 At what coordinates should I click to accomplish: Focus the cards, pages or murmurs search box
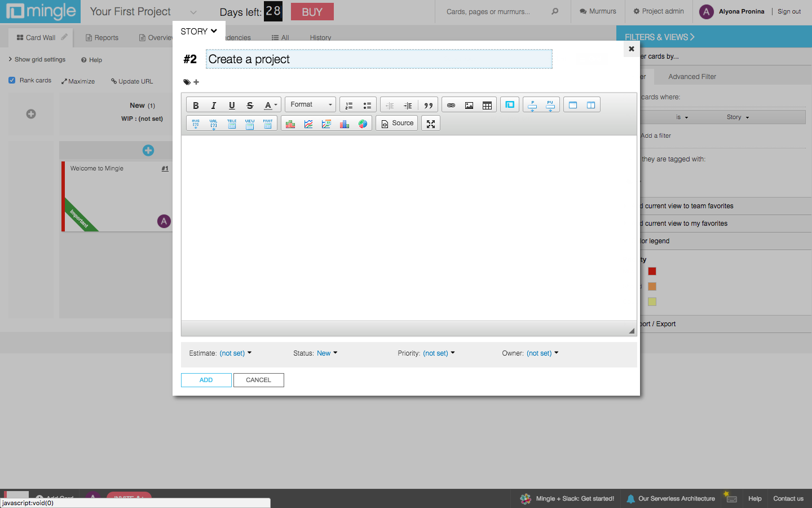point(496,11)
